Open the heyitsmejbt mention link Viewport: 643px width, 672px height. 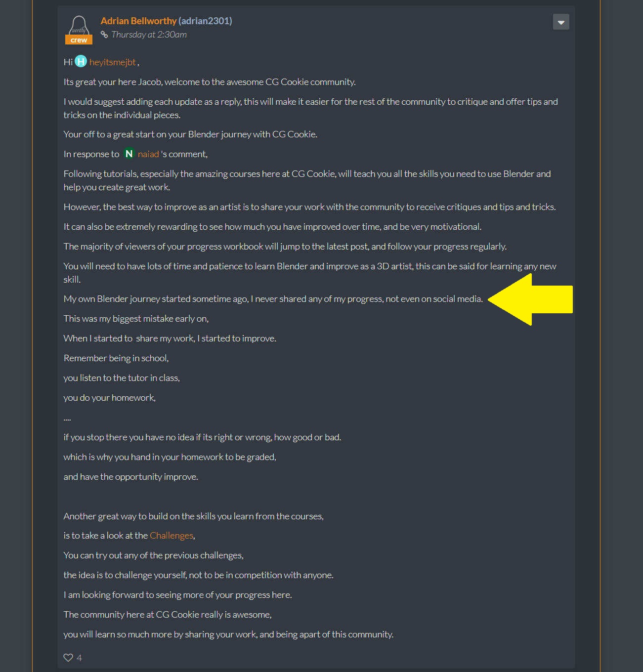click(x=113, y=62)
